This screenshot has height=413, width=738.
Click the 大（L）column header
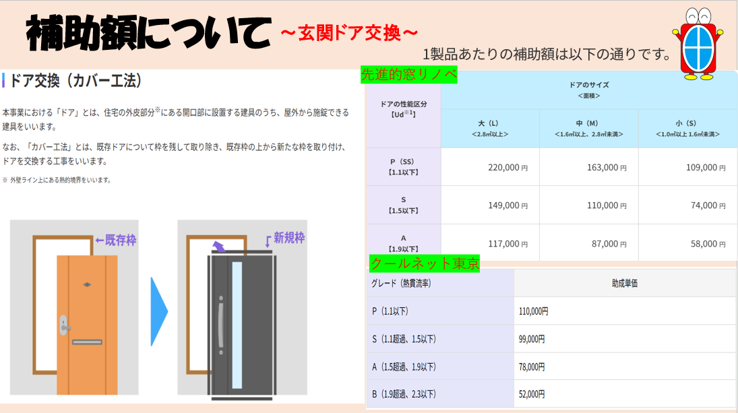490,129
